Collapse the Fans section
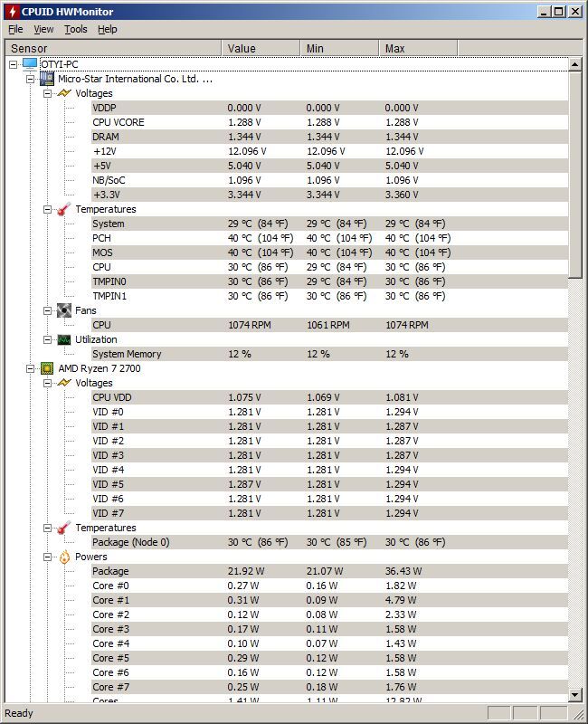Screen dimensions: 588x724 (47, 310)
